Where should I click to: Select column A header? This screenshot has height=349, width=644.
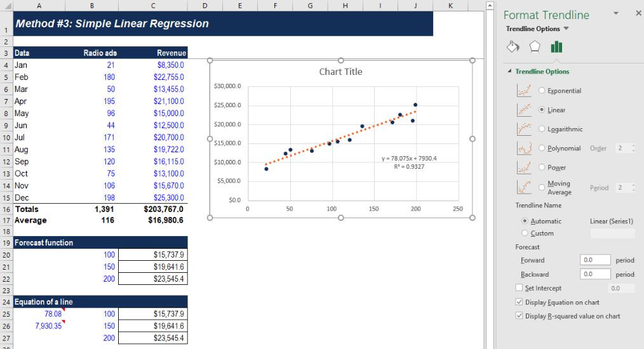[39, 5]
